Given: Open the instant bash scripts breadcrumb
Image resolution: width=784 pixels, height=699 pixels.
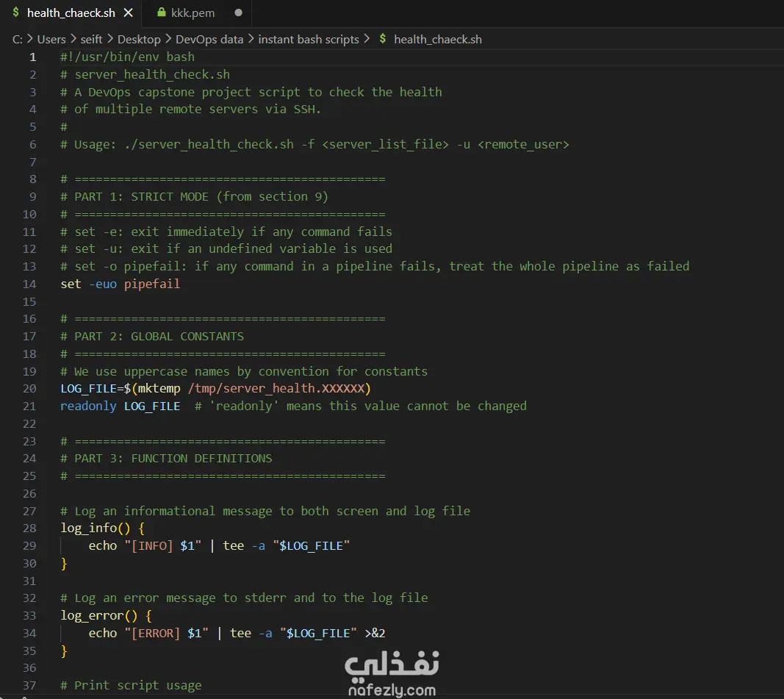Looking at the screenshot, I should (x=309, y=40).
